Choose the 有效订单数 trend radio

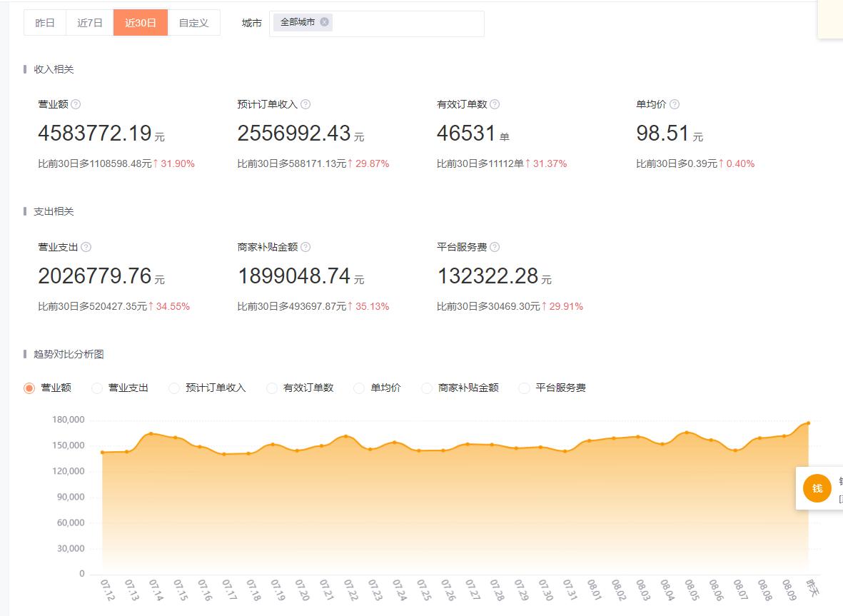(272, 388)
